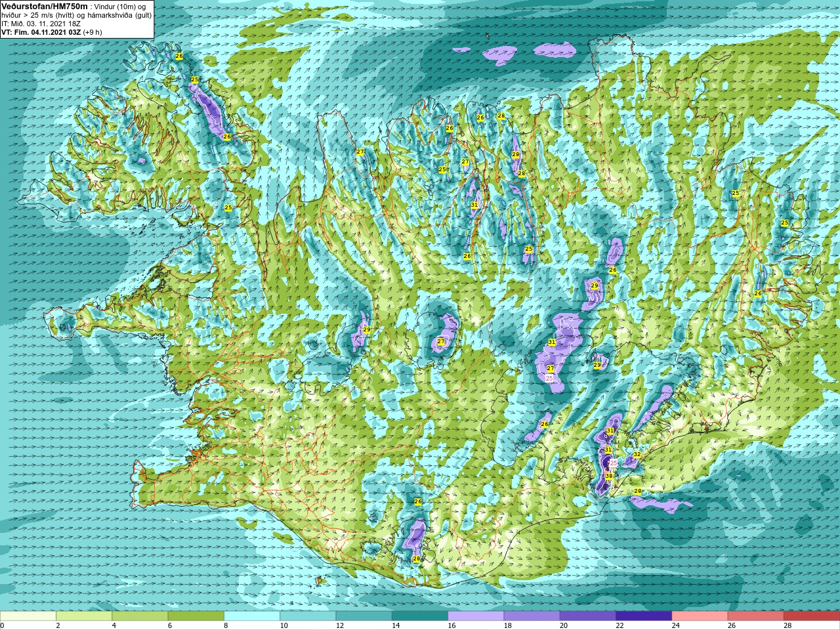Viewport: 840px width, 630px height.
Task: Click the 20–22 violet legend swatch
Action: point(588,616)
